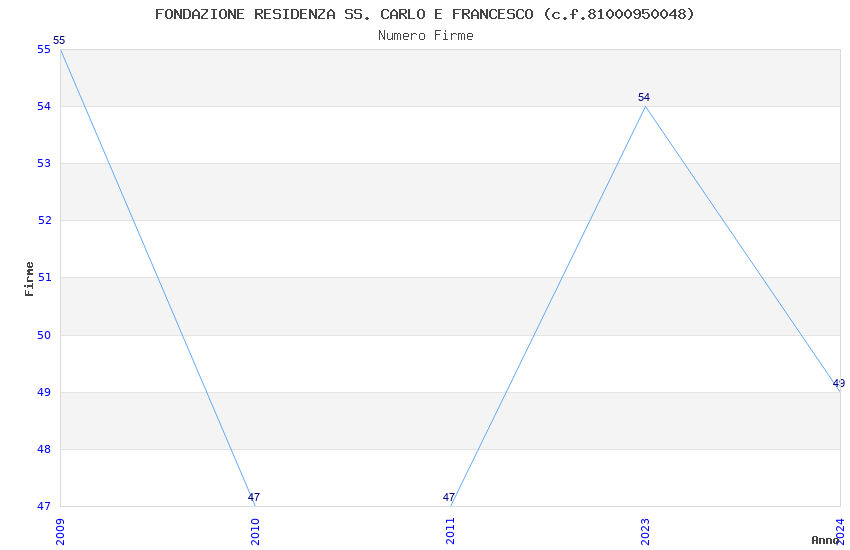Click the y-axis tick value 53
Screen dimensions: 850x550
(44, 164)
